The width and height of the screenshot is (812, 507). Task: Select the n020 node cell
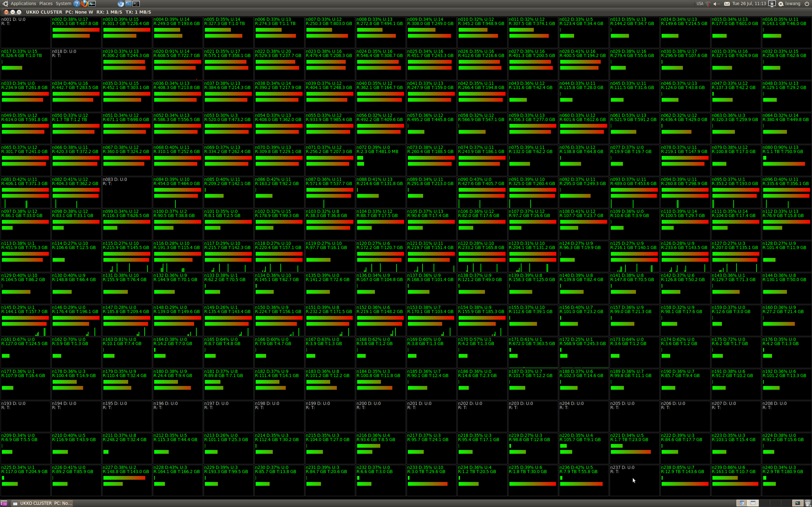pyautogui.click(x=178, y=64)
